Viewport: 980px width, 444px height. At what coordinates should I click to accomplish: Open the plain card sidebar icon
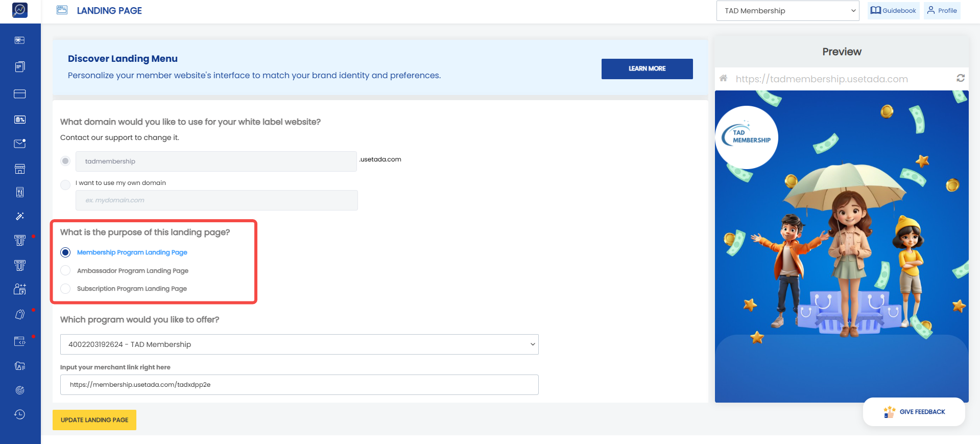coord(20,94)
